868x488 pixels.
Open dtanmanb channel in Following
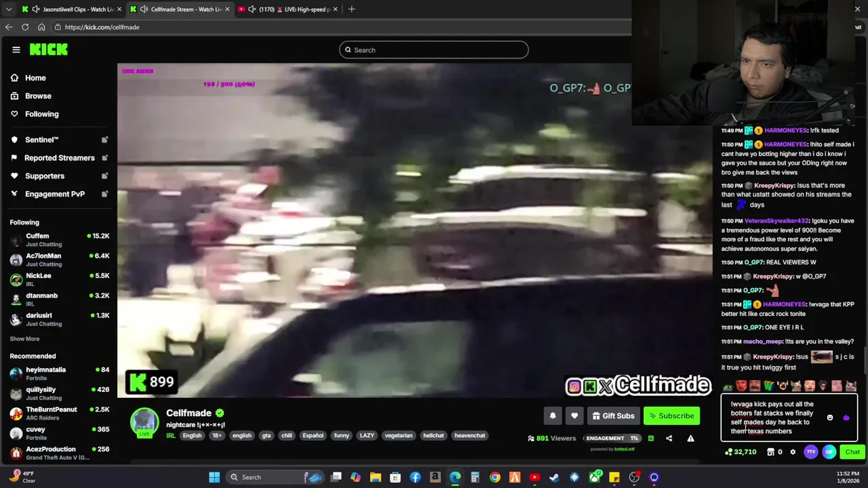click(x=59, y=300)
